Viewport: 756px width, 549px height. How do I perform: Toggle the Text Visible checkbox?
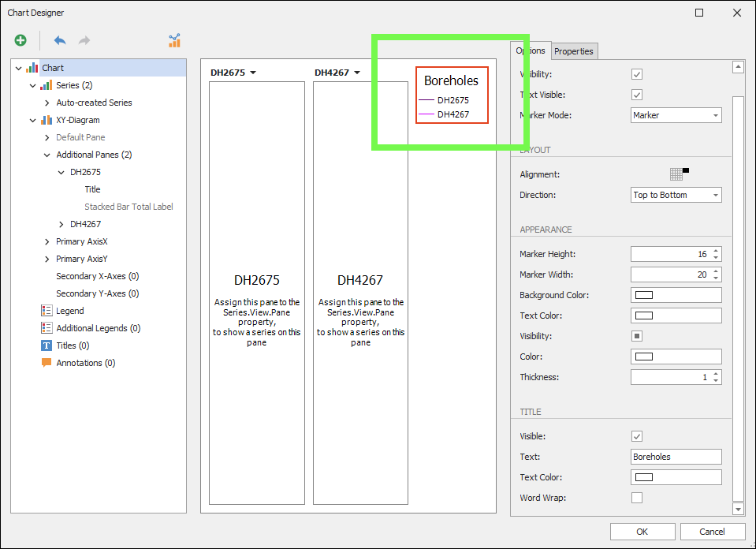click(637, 95)
